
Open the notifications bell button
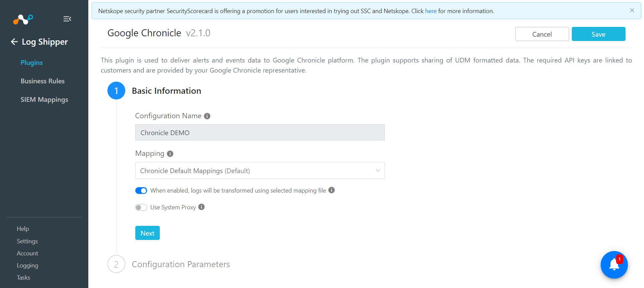coord(614,265)
